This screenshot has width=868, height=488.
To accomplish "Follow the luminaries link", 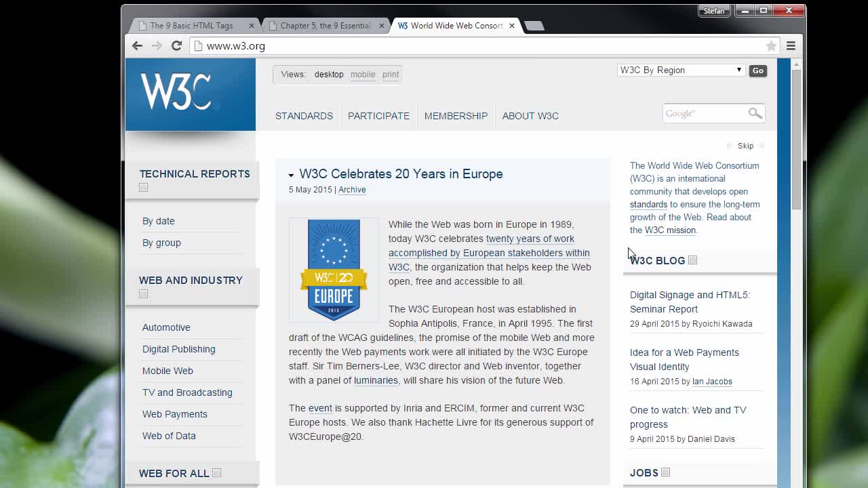I will point(376,380).
